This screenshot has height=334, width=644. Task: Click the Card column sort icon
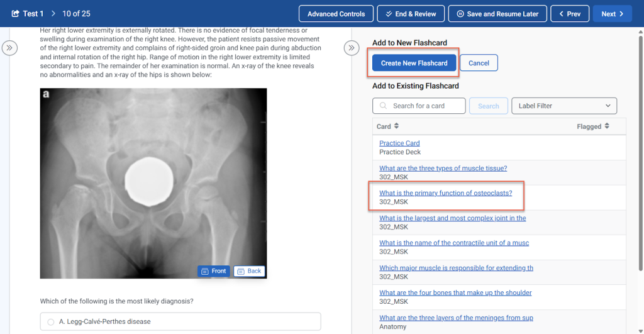point(396,126)
